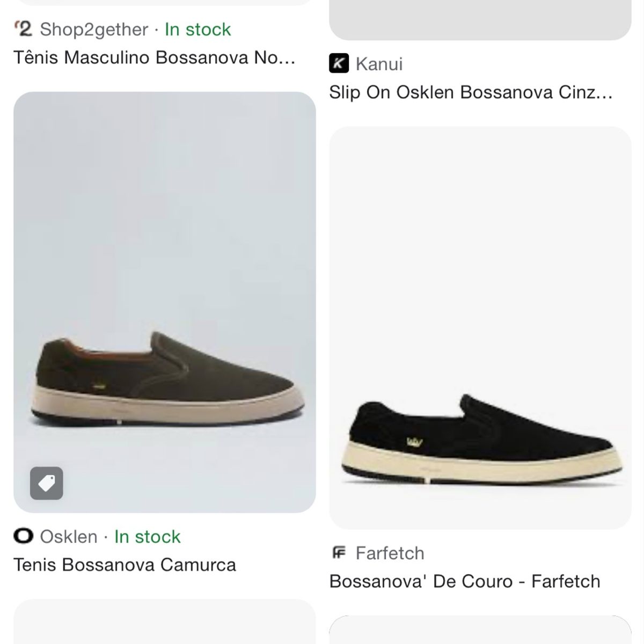644x644 pixels.
Task: Open the Tenis Bossanova Camurca result title
Action: (125, 565)
